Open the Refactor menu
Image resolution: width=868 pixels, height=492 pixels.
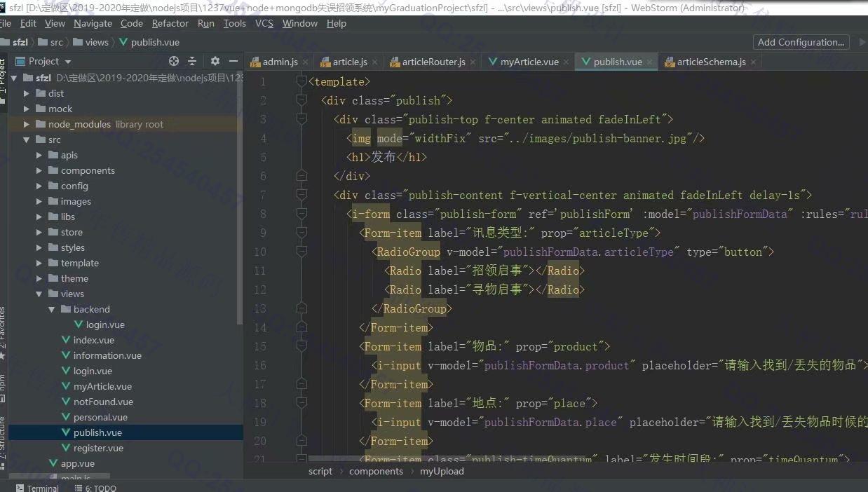pyautogui.click(x=170, y=23)
